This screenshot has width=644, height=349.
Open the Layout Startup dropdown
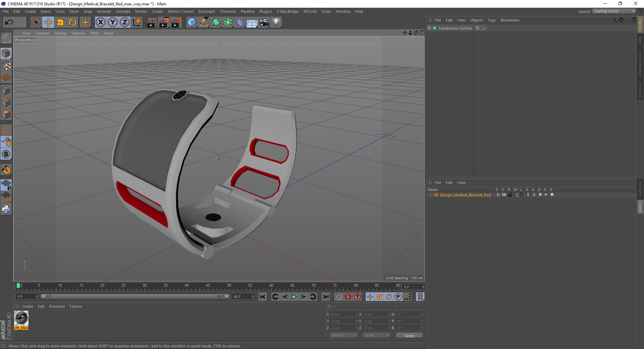click(x=614, y=11)
